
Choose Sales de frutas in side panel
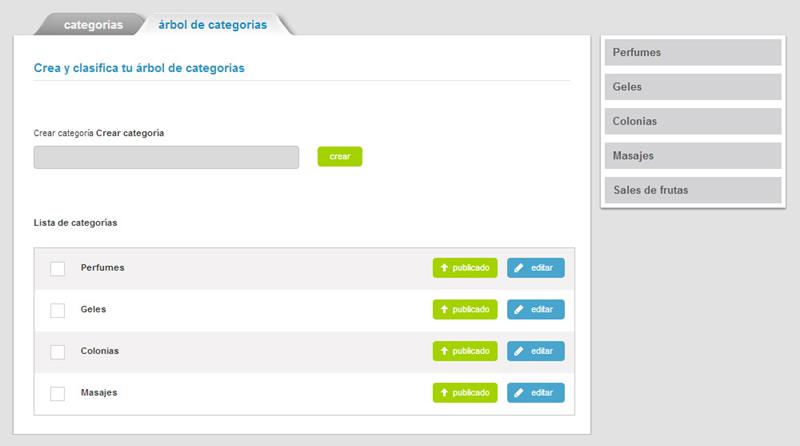tap(692, 190)
